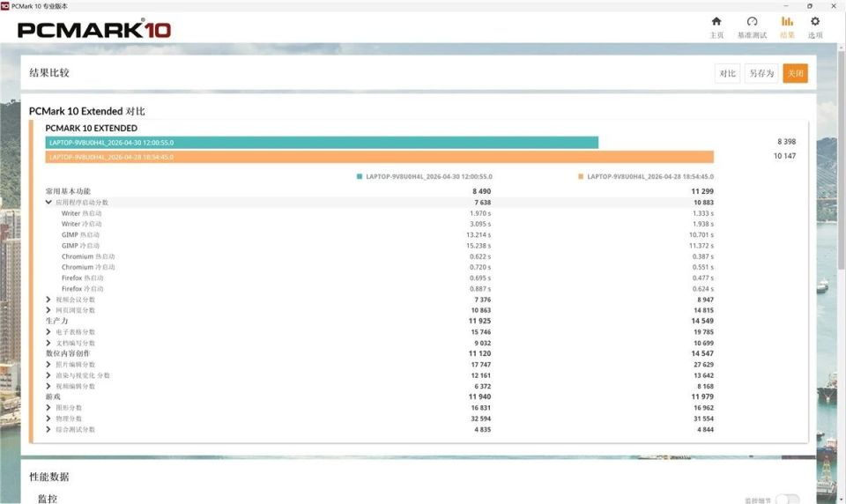The width and height of the screenshot is (846, 504).
Task: Click the 数位内容创作 heading
Action: 68,353
